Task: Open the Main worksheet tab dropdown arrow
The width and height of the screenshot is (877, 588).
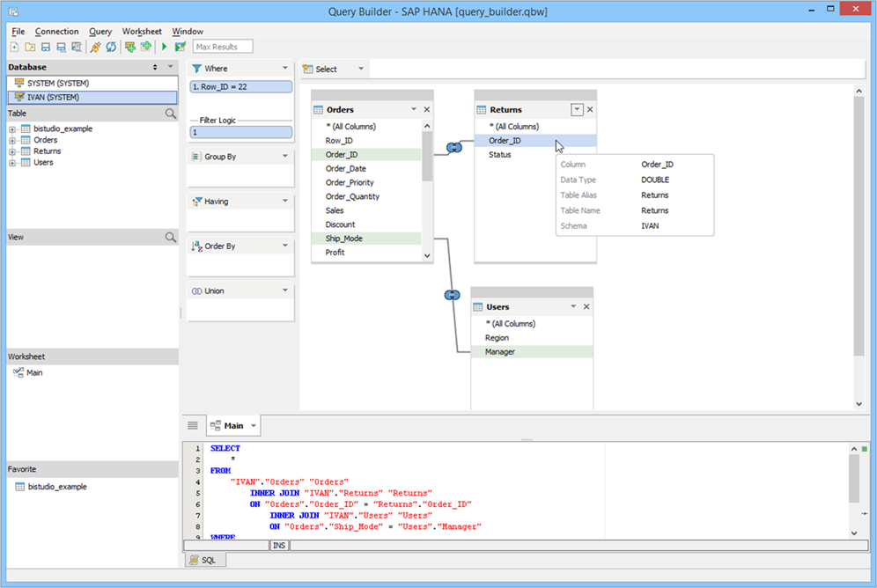Action: tap(254, 426)
